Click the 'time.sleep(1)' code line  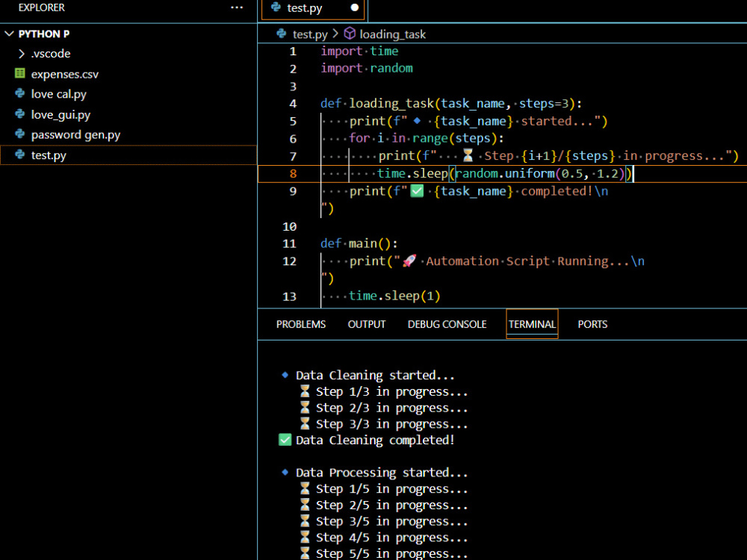pos(394,296)
